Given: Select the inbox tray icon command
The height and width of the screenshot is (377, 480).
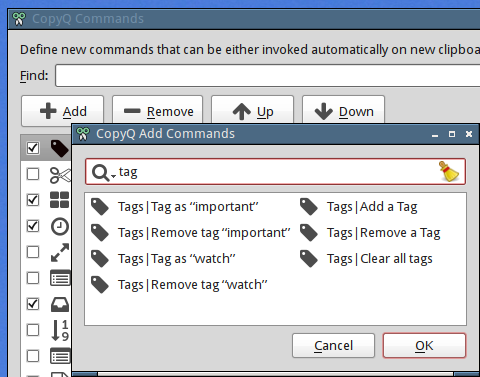Looking at the screenshot, I should tap(60, 304).
